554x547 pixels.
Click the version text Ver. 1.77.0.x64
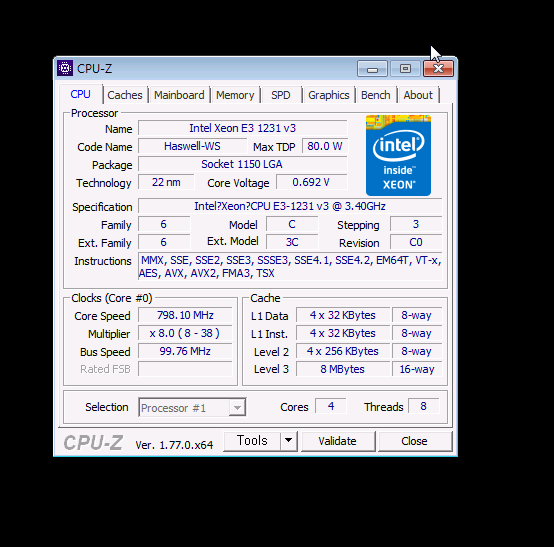174,445
